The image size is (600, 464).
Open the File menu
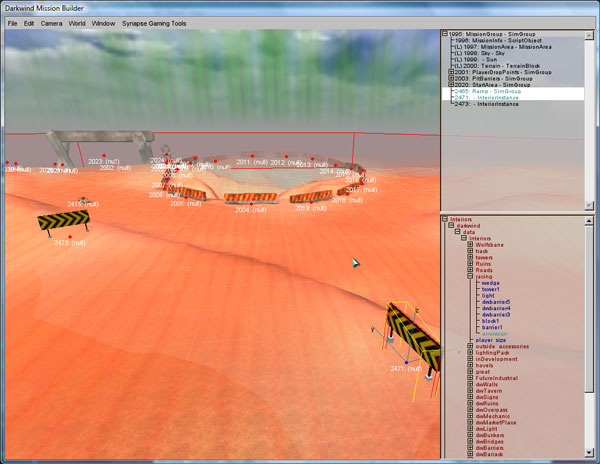[x=13, y=22]
